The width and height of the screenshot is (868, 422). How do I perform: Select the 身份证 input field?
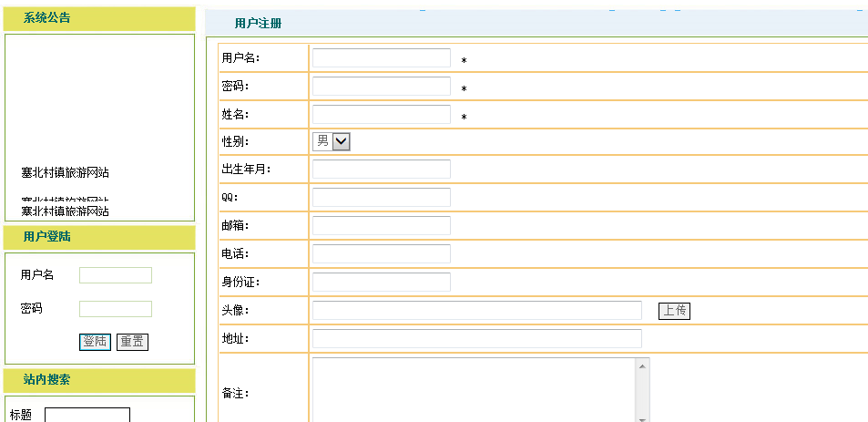381,283
